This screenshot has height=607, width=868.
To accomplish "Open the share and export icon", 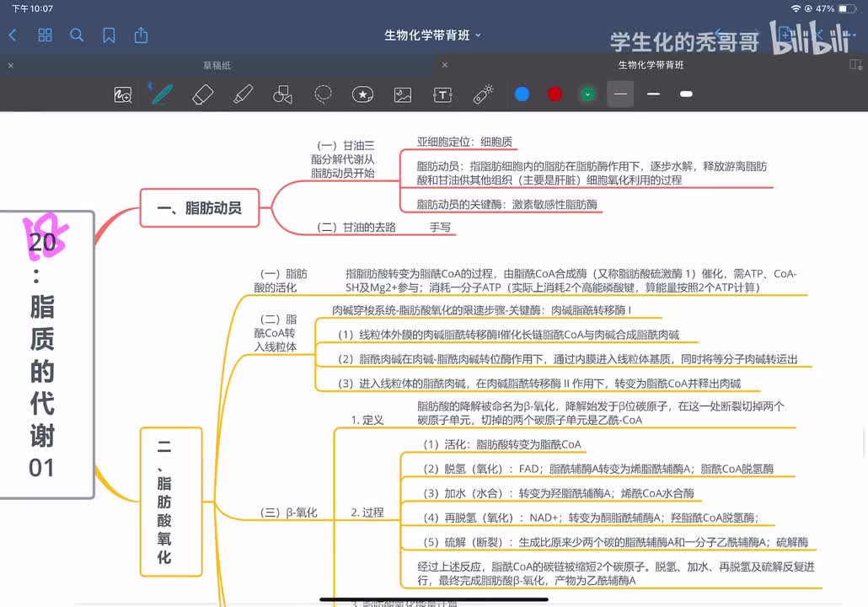I will 142,35.
